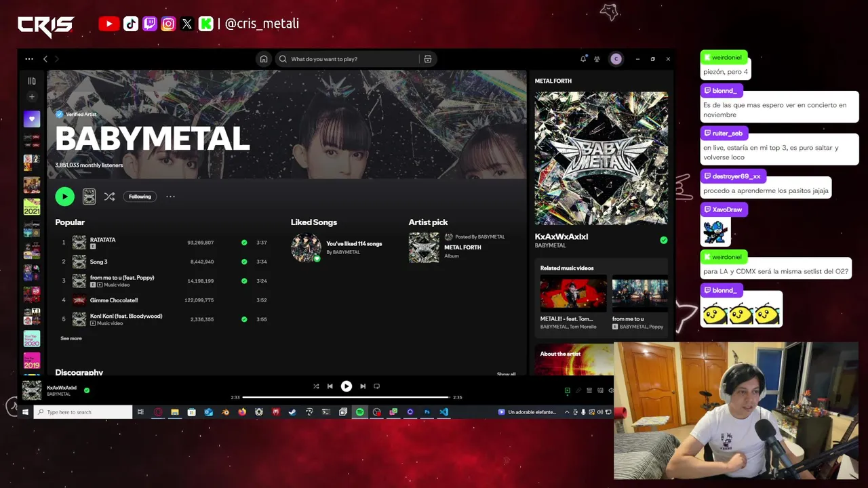Click the What do you want to play search
868x488 pixels.
(x=347, y=59)
